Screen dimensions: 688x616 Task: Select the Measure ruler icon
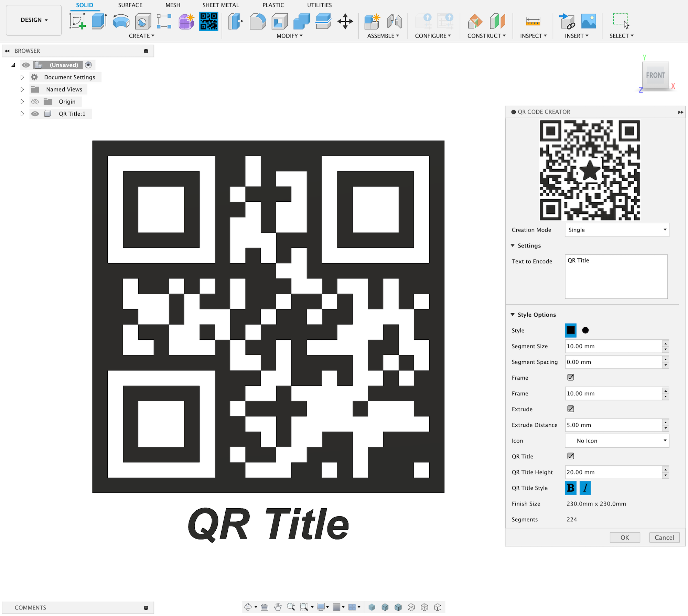[x=533, y=22]
